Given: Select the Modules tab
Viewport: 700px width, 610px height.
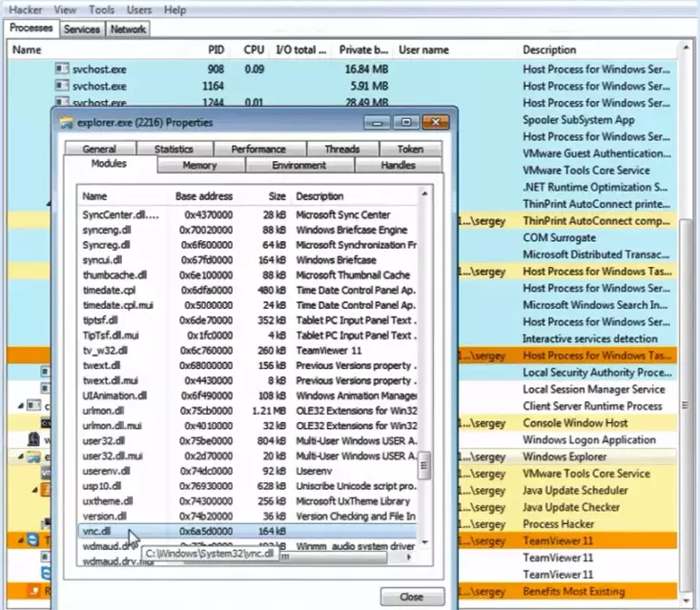Looking at the screenshot, I should pyautogui.click(x=109, y=164).
